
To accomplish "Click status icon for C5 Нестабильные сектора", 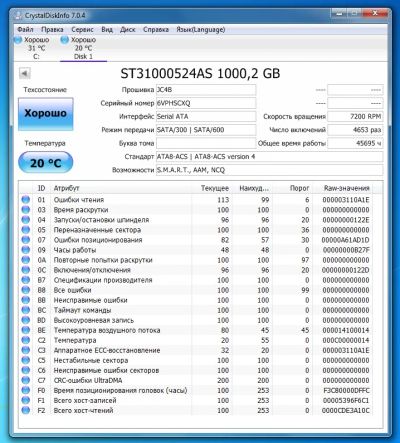I will click(x=26, y=360).
